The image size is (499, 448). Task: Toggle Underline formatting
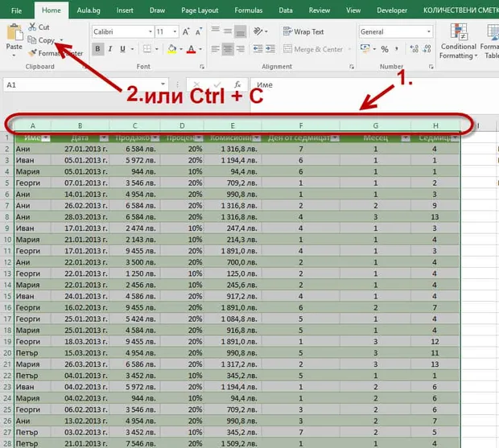point(122,49)
